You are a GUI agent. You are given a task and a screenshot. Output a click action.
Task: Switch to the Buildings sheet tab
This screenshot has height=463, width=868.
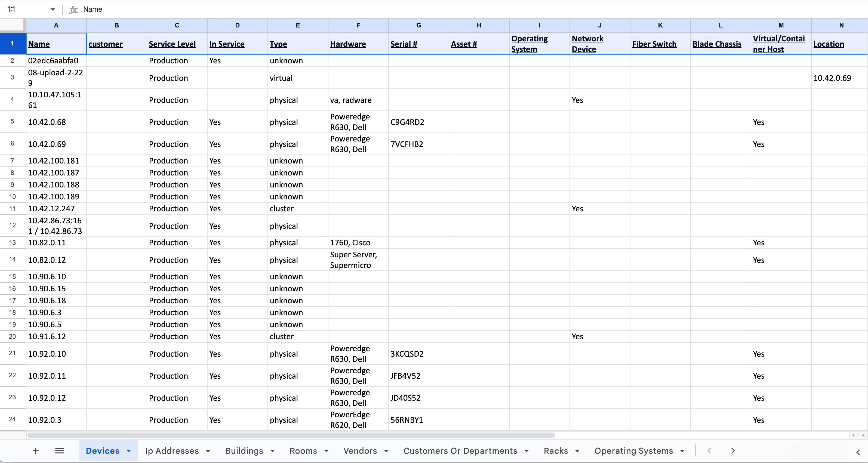tap(244, 451)
